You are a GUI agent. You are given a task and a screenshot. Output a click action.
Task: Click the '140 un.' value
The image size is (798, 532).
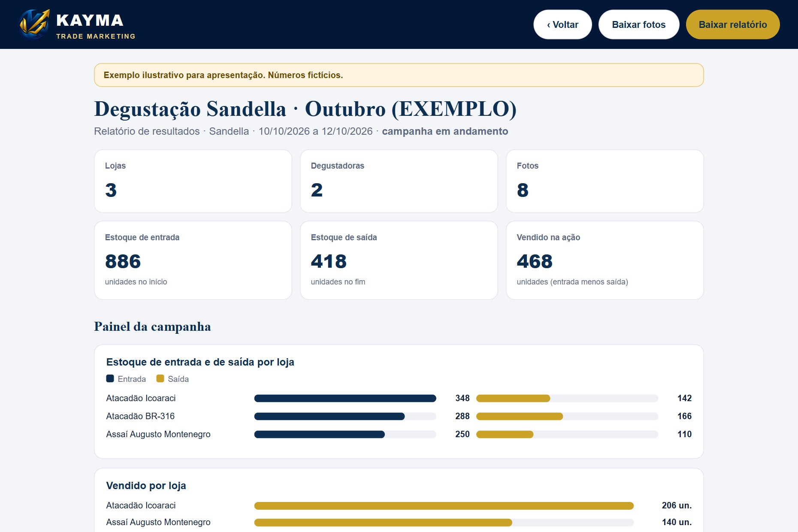pos(677,522)
